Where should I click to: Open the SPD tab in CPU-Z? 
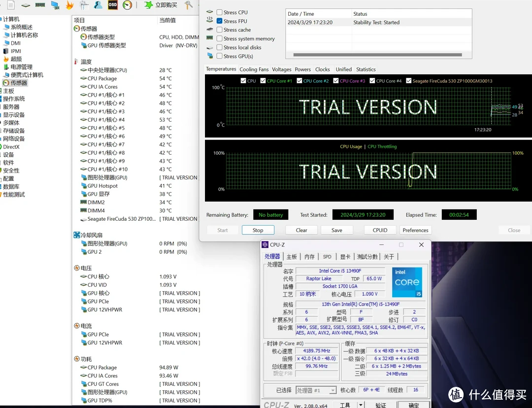327,257
